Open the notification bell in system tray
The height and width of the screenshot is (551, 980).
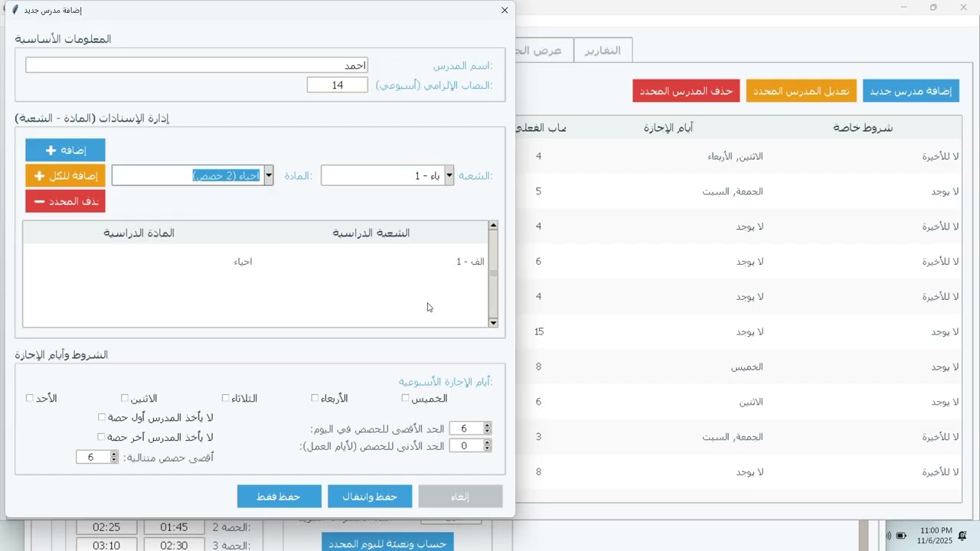point(962,535)
